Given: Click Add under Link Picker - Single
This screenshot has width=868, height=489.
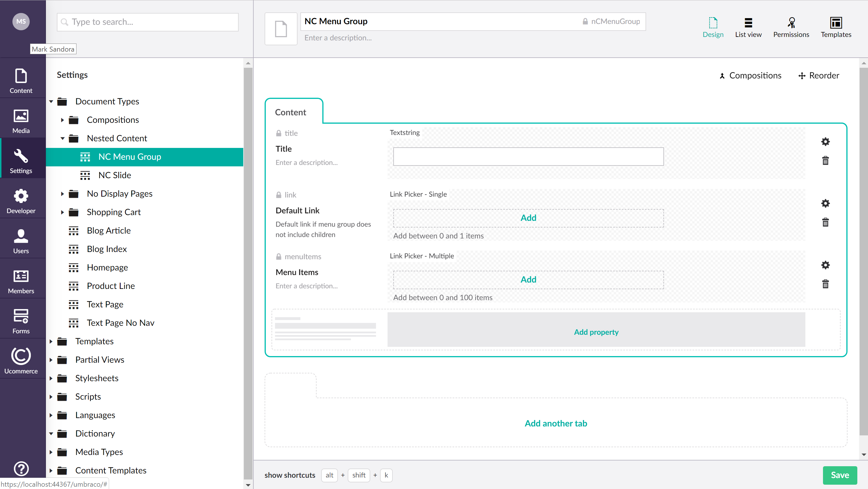Looking at the screenshot, I should 528,218.
